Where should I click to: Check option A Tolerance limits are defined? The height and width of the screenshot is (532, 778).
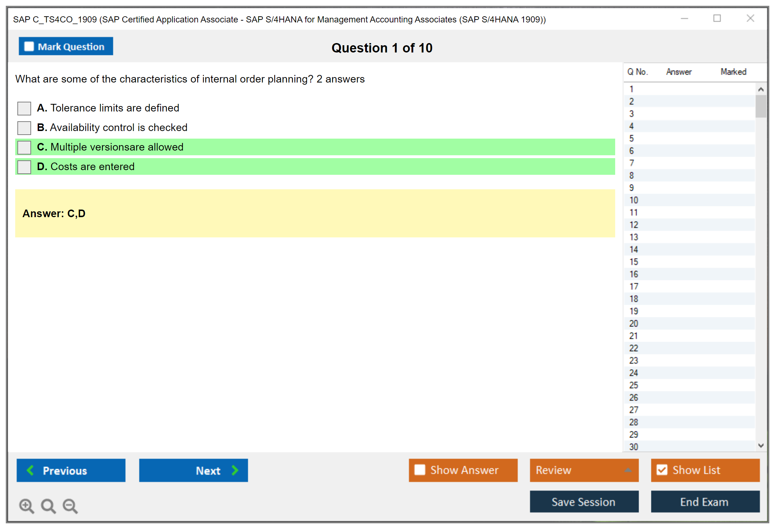click(x=24, y=108)
